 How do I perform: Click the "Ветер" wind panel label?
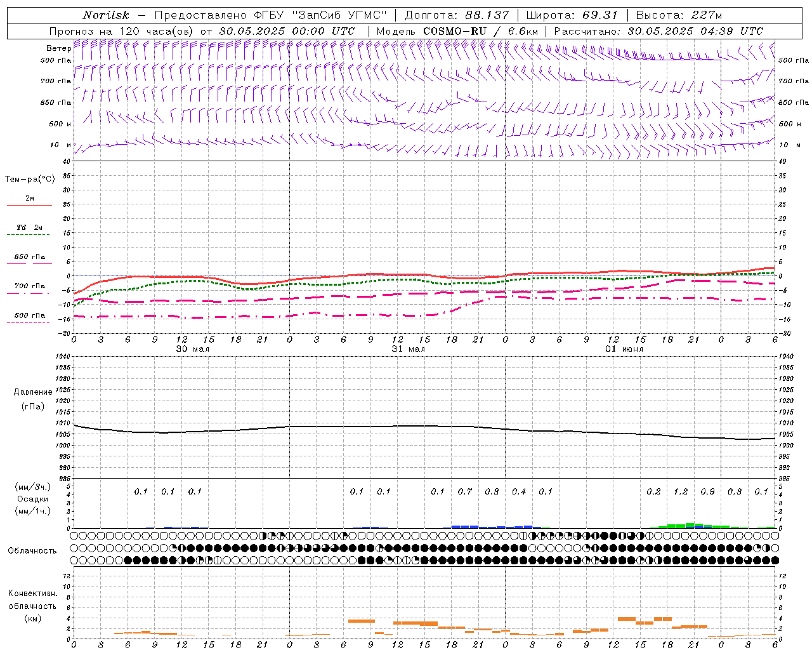(58, 48)
